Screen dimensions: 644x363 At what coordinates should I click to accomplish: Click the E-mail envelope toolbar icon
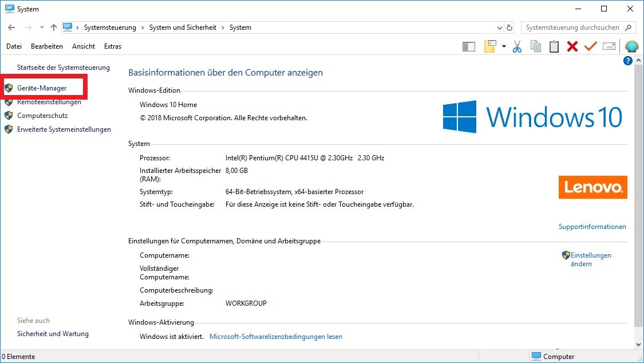tap(609, 46)
